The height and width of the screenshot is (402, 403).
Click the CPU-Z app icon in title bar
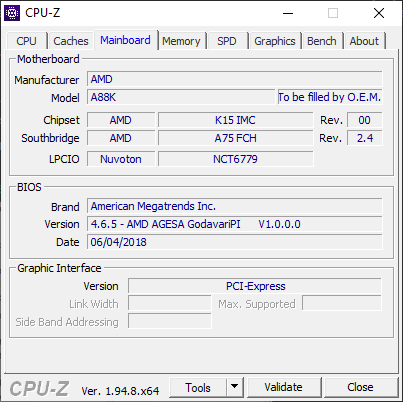(x=12, y=13)
